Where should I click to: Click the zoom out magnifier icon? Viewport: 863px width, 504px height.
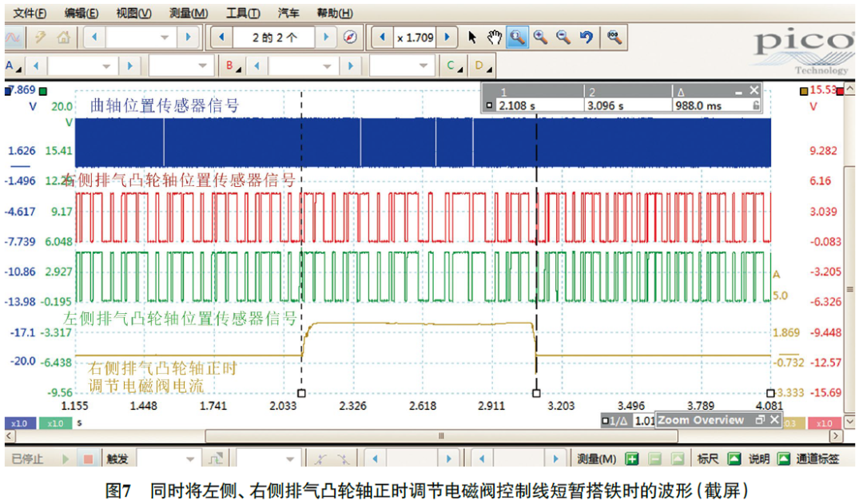[x=563, y=38]
